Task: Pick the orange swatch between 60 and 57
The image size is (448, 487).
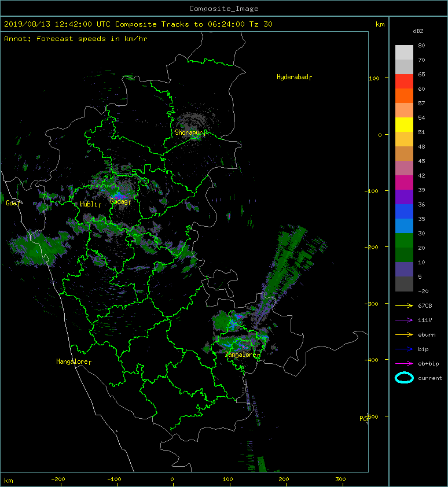Action: pos(404,95)
